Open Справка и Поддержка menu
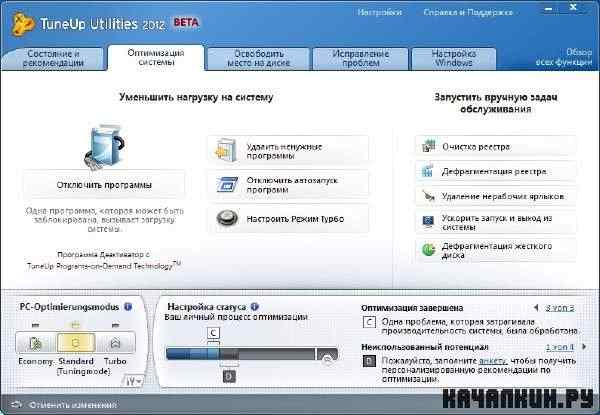This screenshot has width=600, height=415. pyautogui.click(x=468, y=12)
